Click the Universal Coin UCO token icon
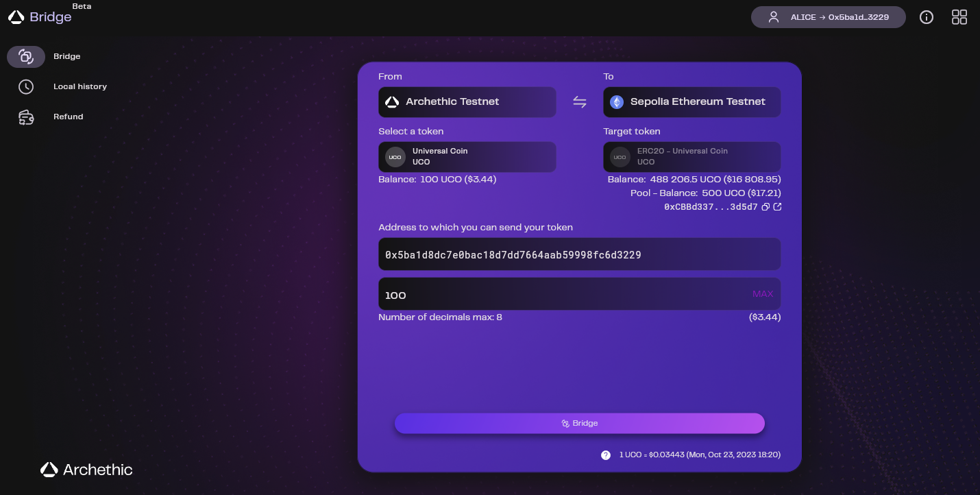This screenshot has height=495, width=980. (395, 157)
